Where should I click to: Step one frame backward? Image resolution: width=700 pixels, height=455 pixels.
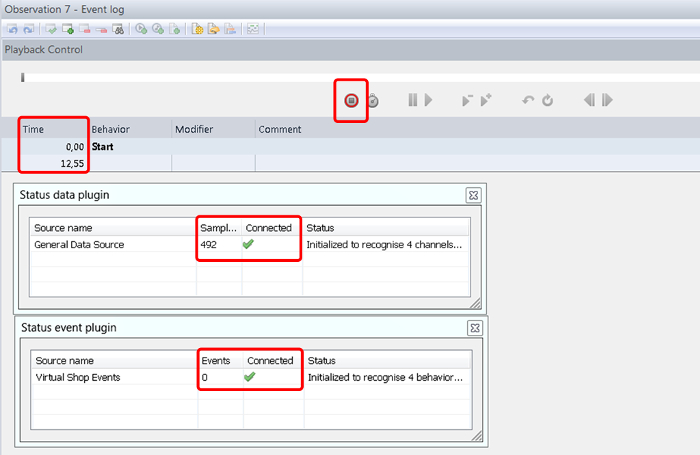tap(589, 100)
